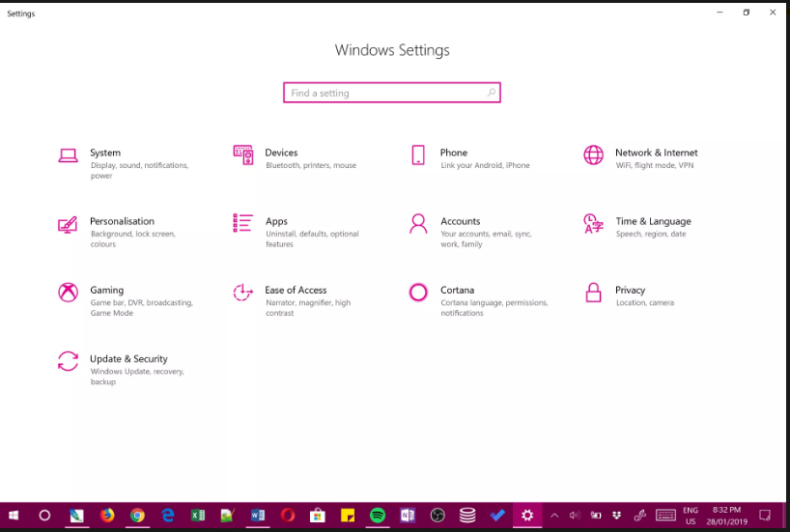Go to Network & Internet title
The height and width of the screenshot is (532, 790).
click(657, 153)
